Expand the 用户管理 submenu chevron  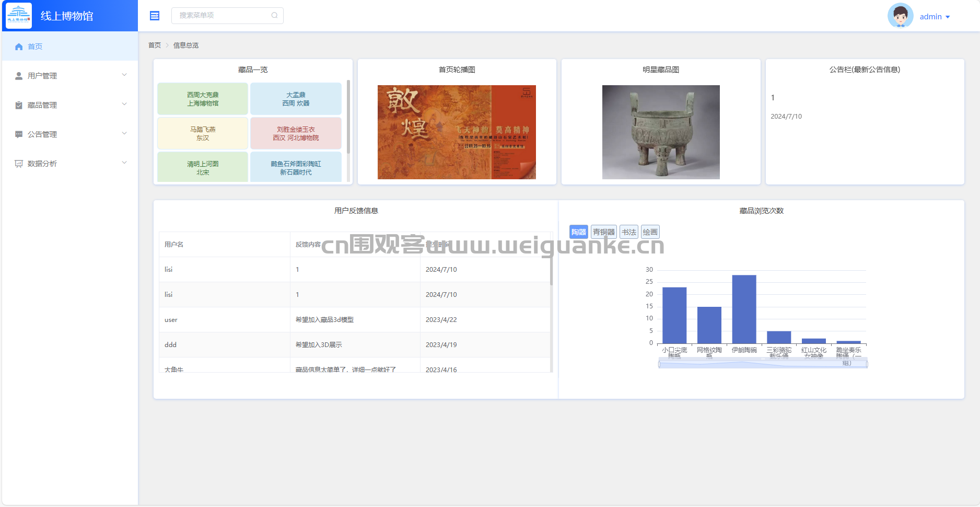click(124, 75)
